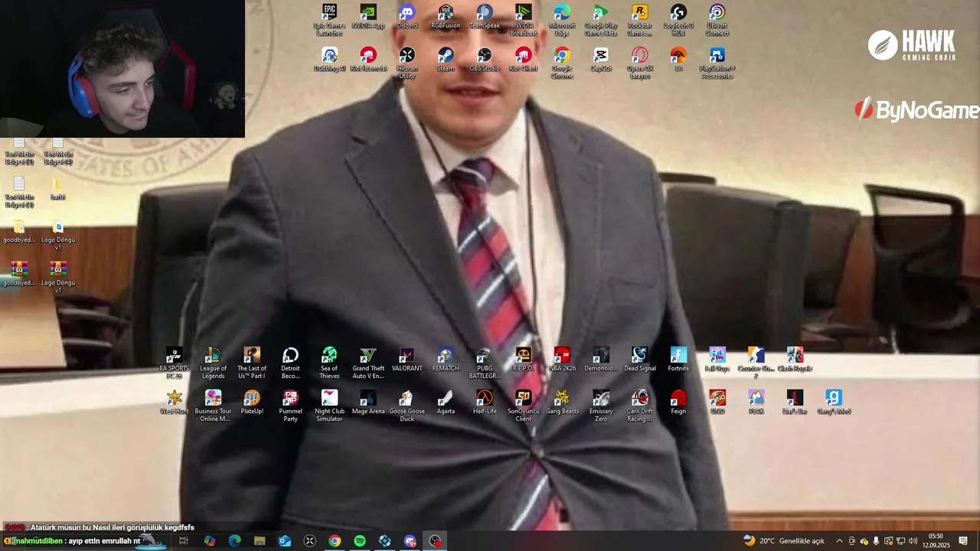Open the volume control in tray
The height and width of the screenshot is (551, 980).
pos(913,541)
